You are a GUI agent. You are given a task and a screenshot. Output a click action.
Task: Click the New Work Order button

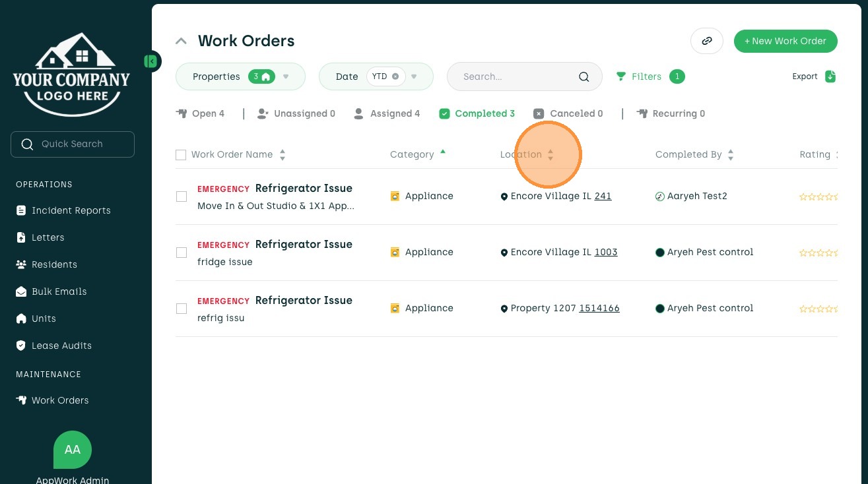point(785,41)
